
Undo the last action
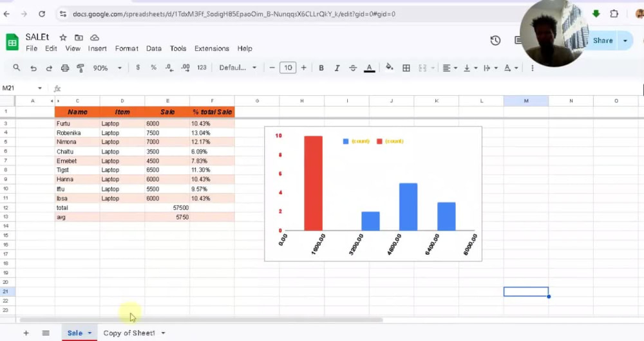[33, 68]
